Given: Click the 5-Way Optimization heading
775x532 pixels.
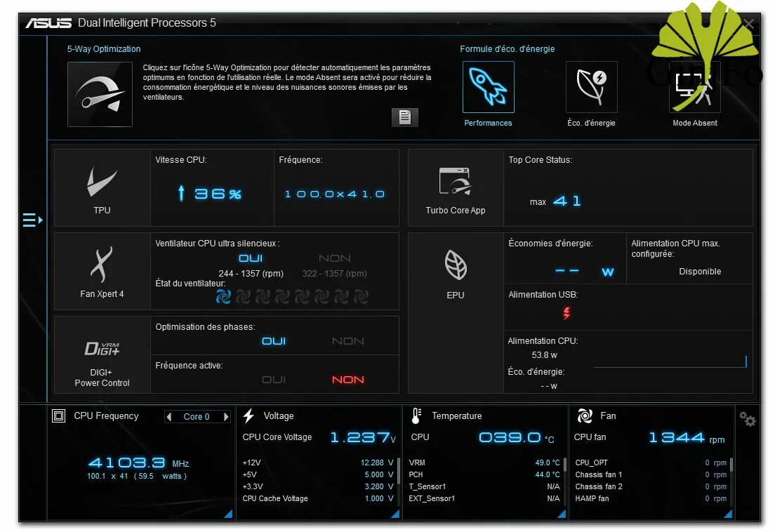Looking at the screenshot, I should click(104, 49).
